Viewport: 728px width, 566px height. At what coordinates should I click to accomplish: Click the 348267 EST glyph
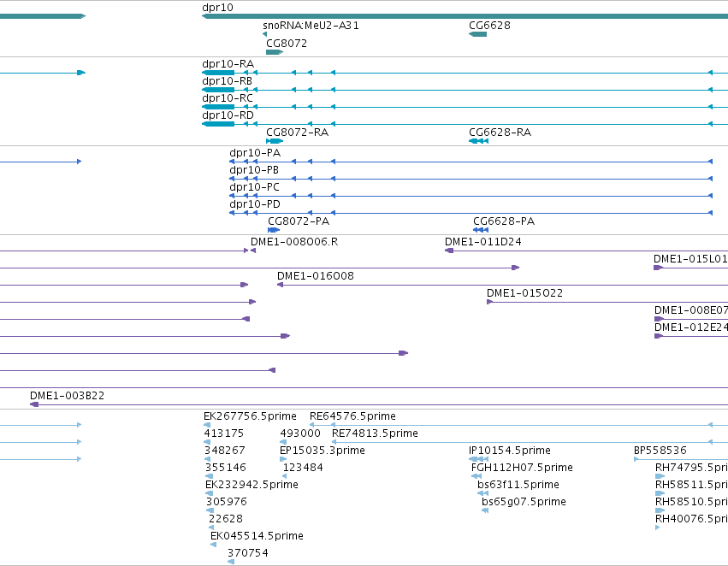(208, 459)
